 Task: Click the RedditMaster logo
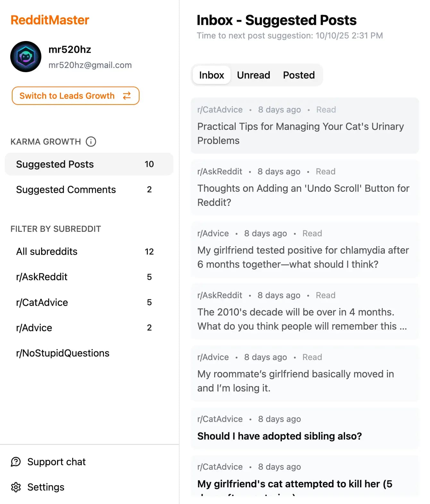50,20
